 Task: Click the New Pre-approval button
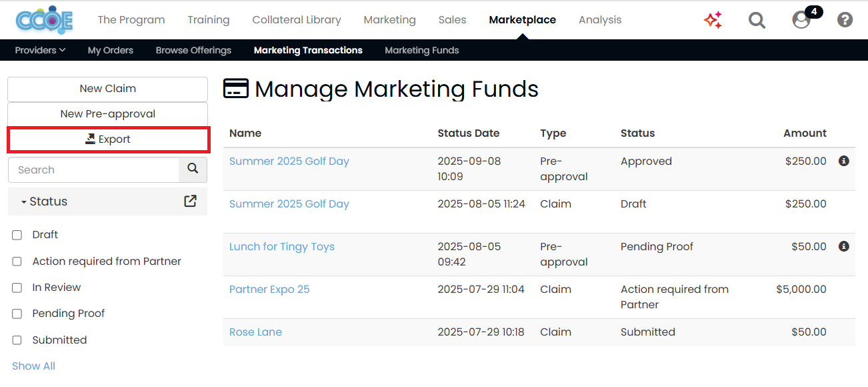pyautogui.click(x=108, y=114)
